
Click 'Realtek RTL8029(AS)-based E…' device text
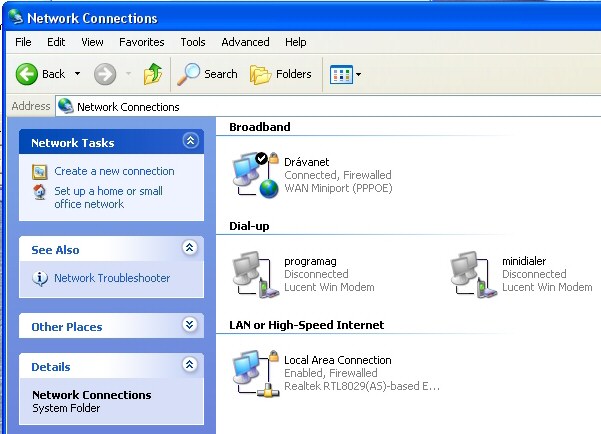pos(362,386)
